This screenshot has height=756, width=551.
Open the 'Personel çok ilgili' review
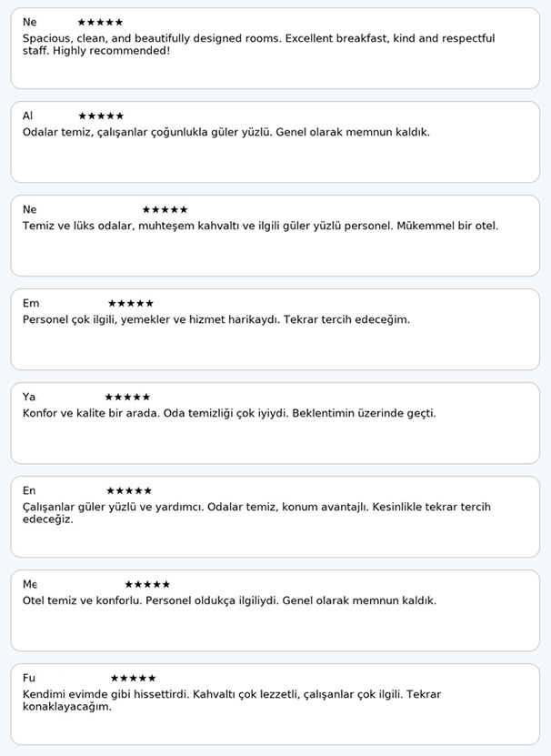[x=216, y=319]
